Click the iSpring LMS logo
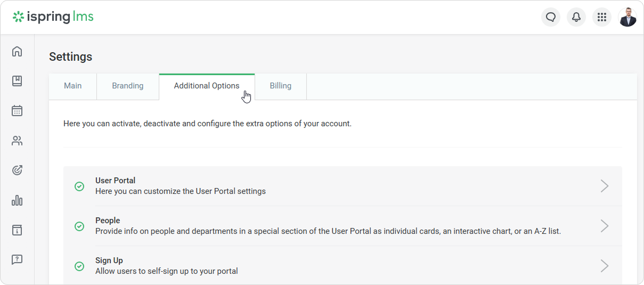This screenshot has height=285, width=644. pyautogui.click(x=53, y=17)
